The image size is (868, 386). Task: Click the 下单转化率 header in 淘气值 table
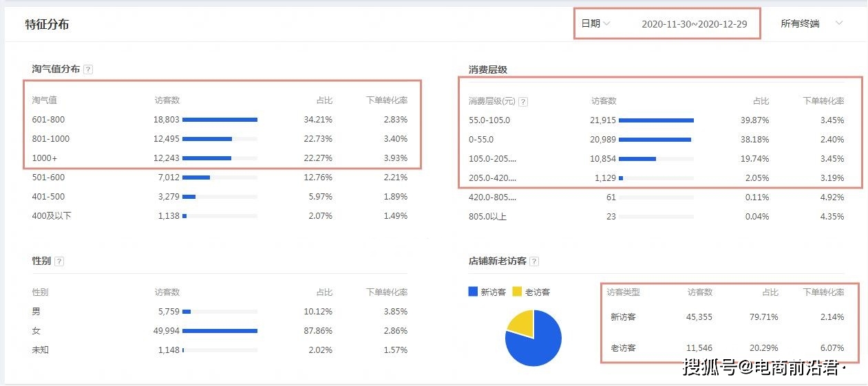[386, 100]
